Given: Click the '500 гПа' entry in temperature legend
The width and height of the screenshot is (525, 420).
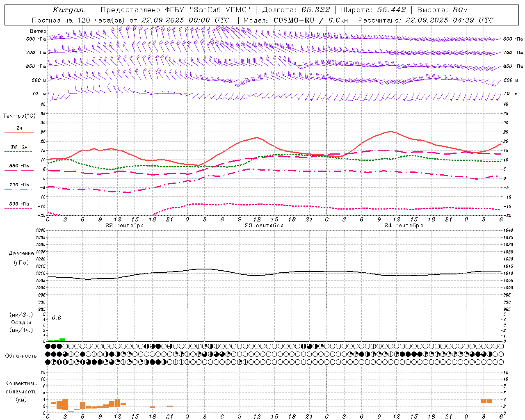Looking at the screenshot, I should click(19, 204).
